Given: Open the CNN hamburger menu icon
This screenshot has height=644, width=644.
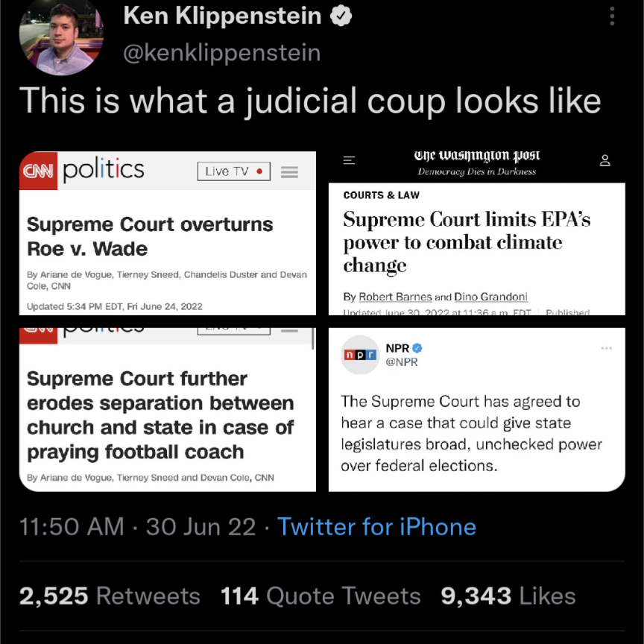Looking at the screenshot, I should [289, 171].
